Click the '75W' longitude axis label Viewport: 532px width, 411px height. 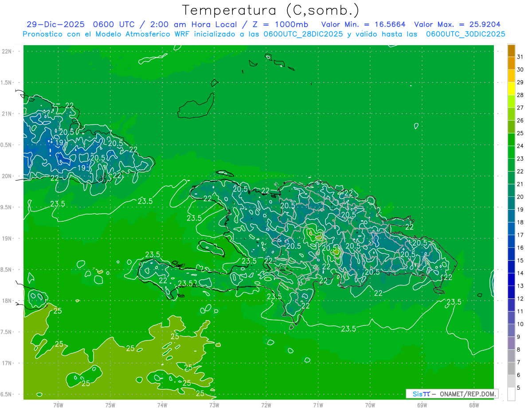pos(110,404)
